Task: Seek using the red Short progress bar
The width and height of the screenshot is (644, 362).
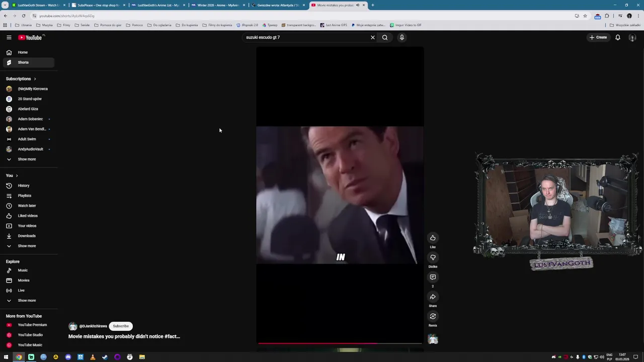Action: pos(340,343)
